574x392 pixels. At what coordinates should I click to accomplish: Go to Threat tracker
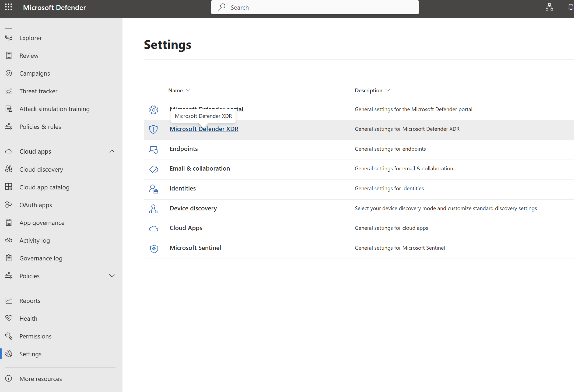coord(38,91)
